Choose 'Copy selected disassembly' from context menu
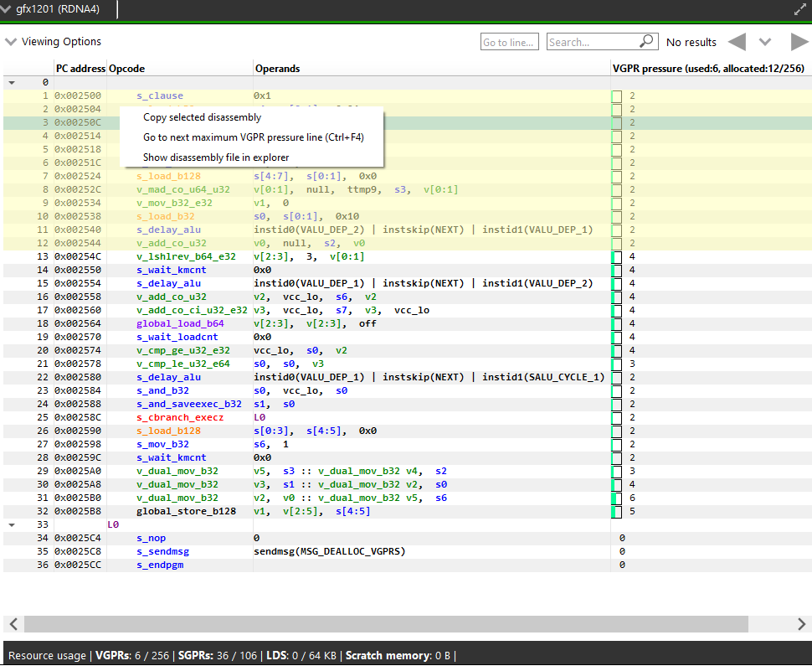Screen dimensions: 812x666 202,117
